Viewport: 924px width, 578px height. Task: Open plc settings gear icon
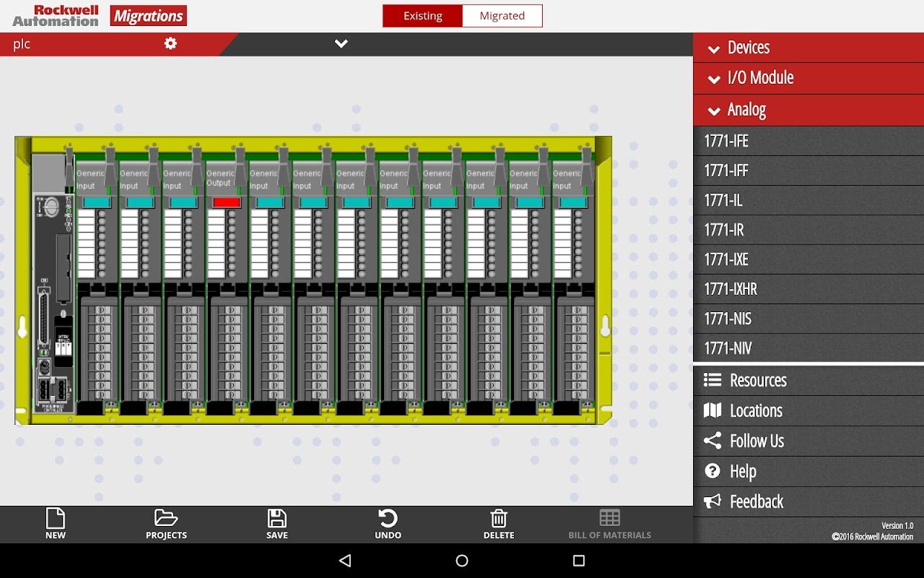click(x=170, y=43)
